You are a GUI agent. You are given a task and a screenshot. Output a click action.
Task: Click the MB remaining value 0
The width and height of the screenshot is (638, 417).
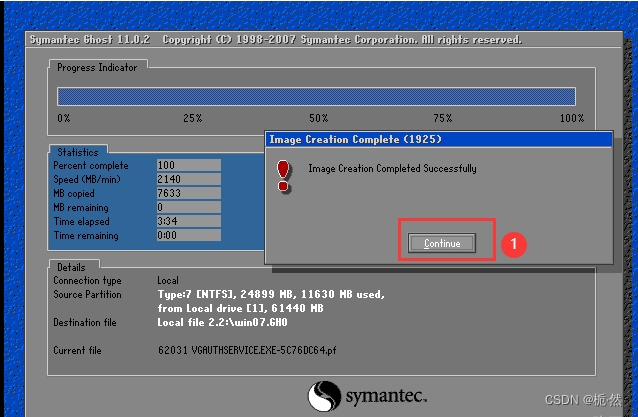pos(189,207)
